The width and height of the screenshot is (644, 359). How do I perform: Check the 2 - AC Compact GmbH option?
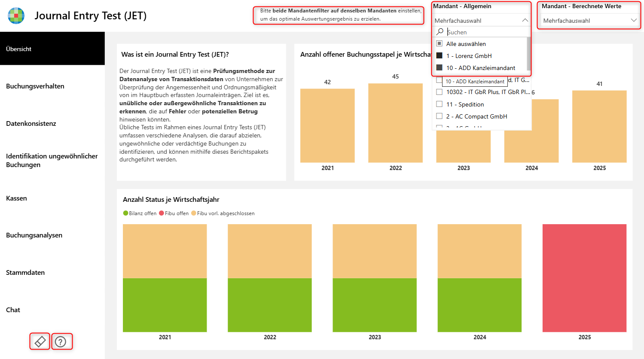439,116
